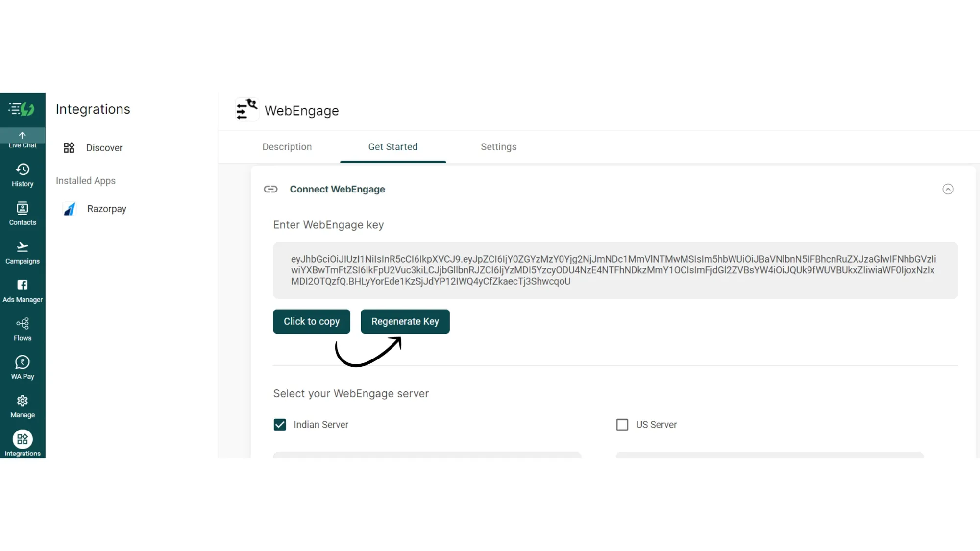Open Contacts panel
980x551 pixels.
coord(22,213)
